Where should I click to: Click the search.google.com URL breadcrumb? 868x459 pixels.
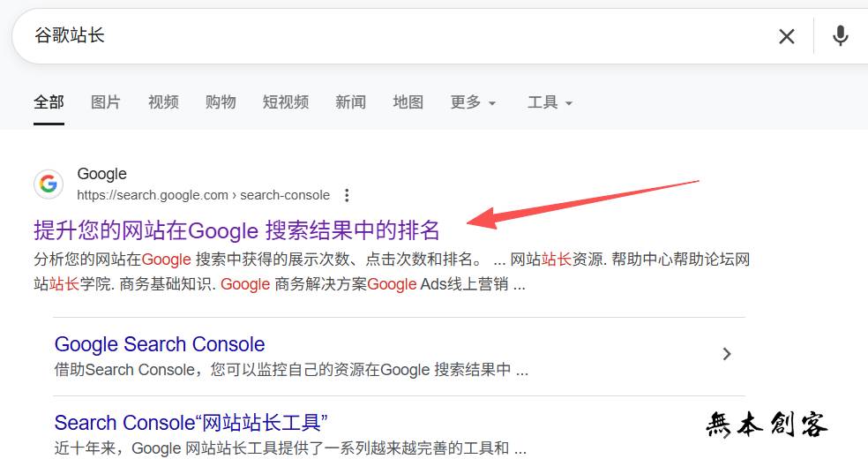click(203, 195)
